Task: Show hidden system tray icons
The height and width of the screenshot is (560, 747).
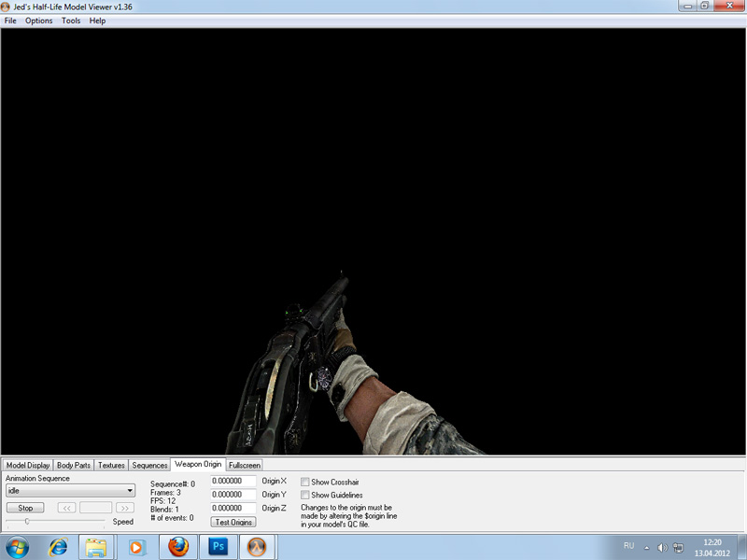Action: tap(646, 546)
